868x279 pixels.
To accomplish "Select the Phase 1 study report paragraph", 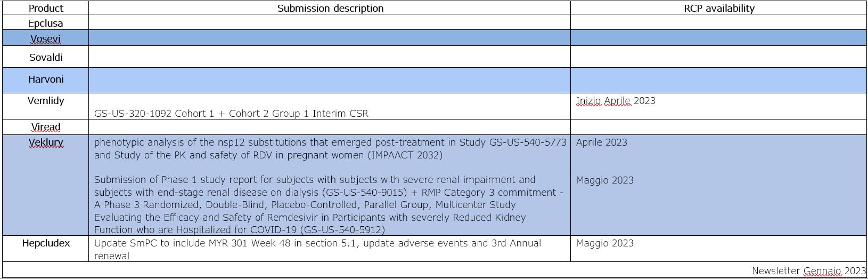I will point(329,205).
